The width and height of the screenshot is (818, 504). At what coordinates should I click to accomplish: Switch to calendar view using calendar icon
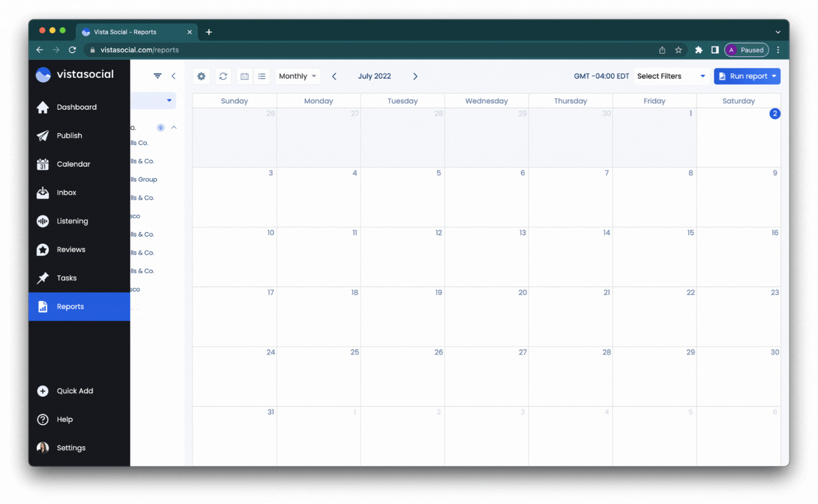[245, 76]
